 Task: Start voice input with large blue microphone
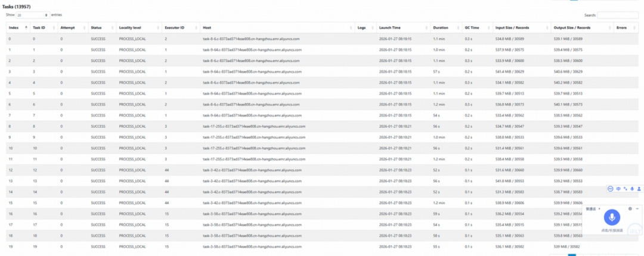tap(612, 217)
